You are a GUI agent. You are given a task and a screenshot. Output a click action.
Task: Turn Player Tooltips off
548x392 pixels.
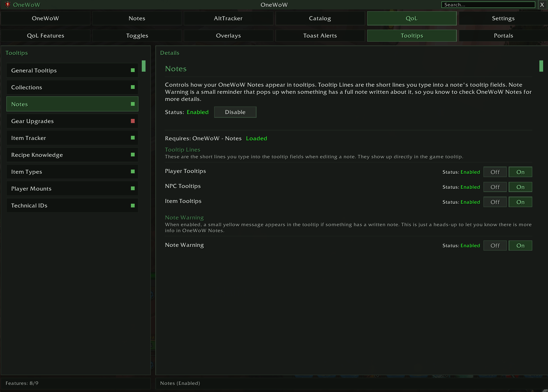[495, 172]
